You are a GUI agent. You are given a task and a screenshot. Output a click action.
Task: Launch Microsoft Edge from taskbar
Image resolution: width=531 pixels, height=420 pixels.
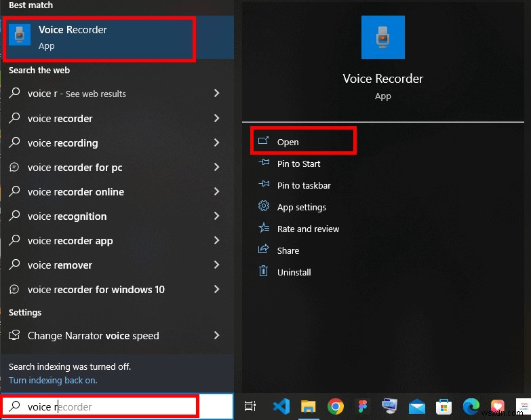[471, 406]
